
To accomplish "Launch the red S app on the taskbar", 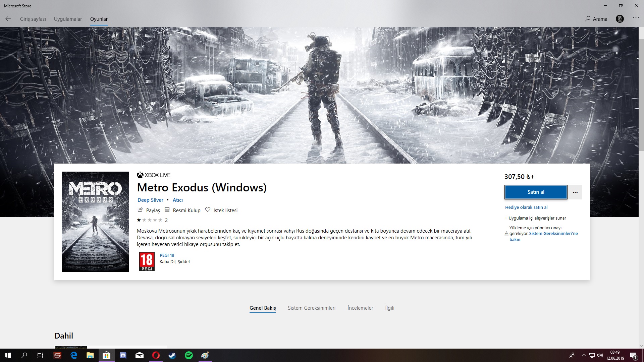I will [58, 355].
